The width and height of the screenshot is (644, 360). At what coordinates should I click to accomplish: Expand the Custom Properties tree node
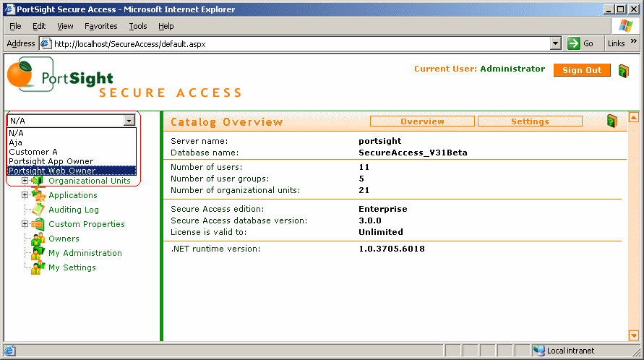(x=25, y=224)
